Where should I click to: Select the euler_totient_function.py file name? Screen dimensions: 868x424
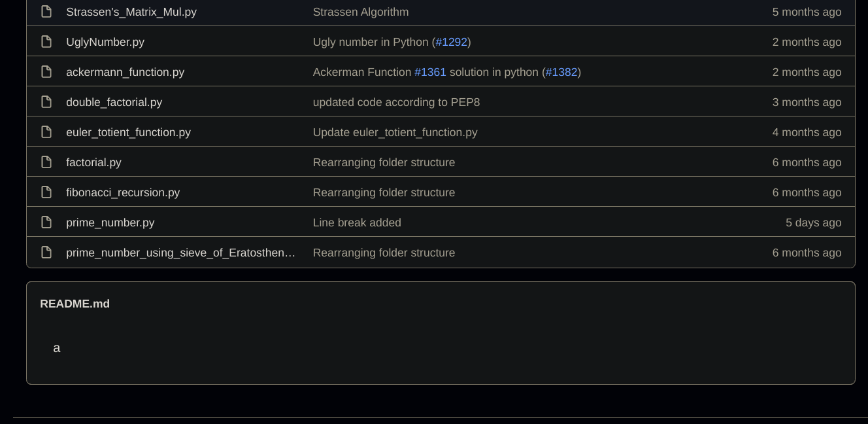(x=128, y=132)
